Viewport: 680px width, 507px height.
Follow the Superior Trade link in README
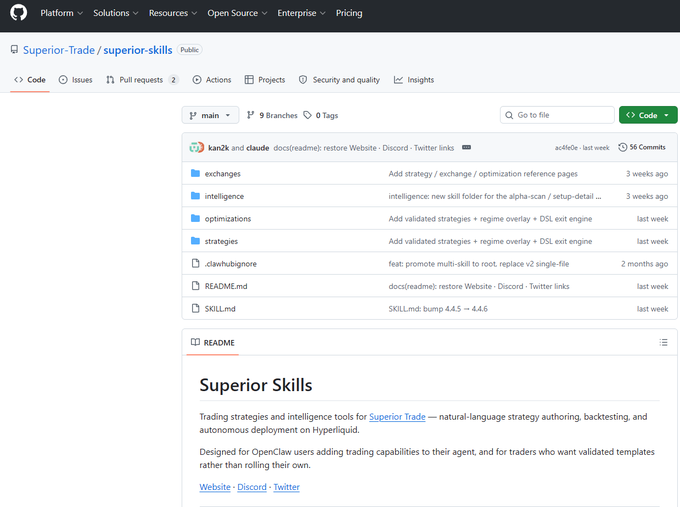point(397,417)
